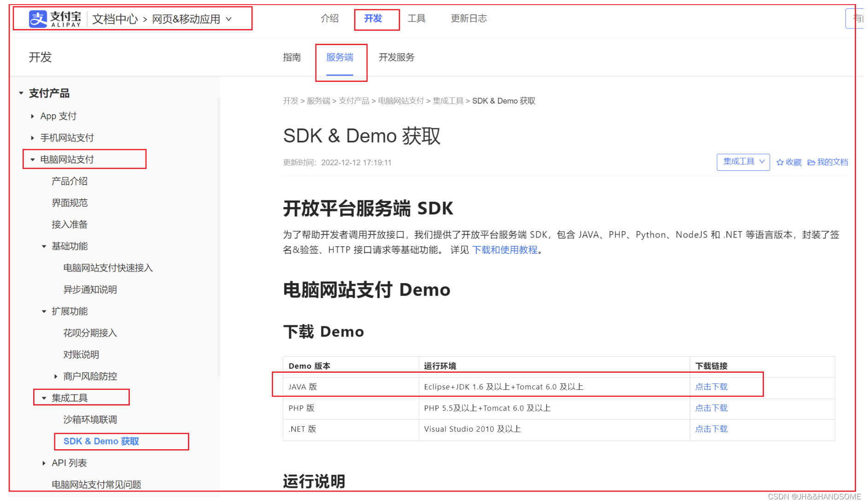Click the 集成工具 breadcrumb link
868x504 pixels.
pos(448,101)
